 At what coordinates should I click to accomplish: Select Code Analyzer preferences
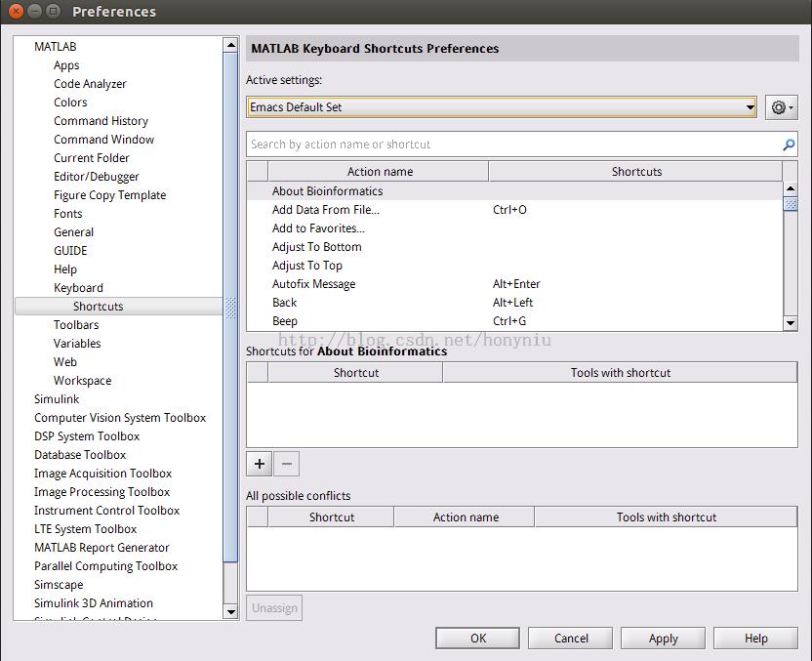[90, 84]
